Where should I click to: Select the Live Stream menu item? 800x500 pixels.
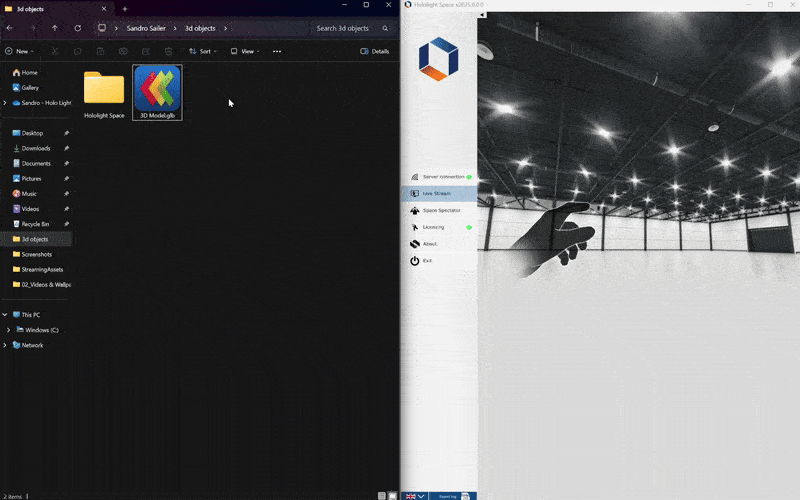coord(439,193)
